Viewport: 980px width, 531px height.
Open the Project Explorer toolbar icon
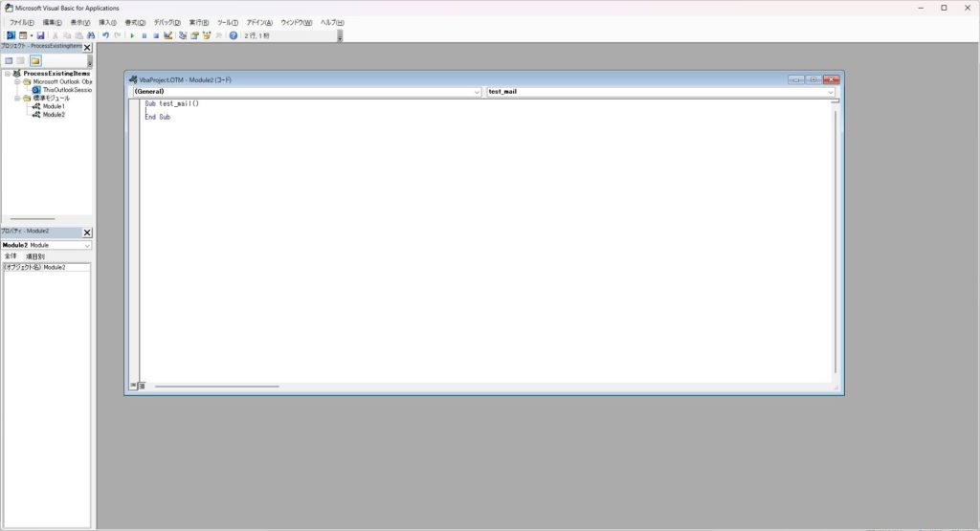182,35
